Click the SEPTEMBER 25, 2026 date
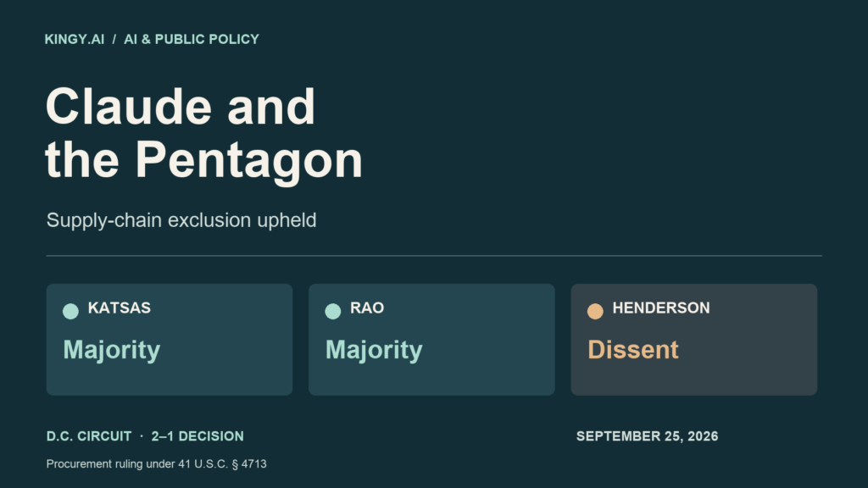The height and width of the screenshot is (488, 868). click(x=647, y=436)
